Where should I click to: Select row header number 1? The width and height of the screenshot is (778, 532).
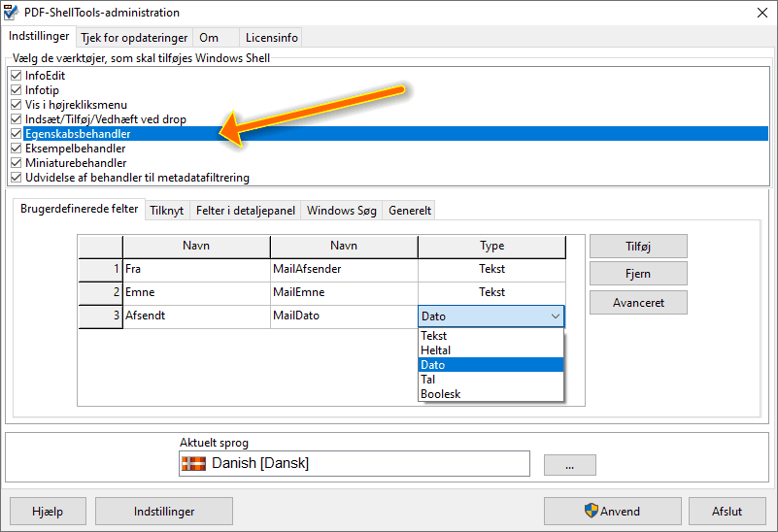[101, 269]
